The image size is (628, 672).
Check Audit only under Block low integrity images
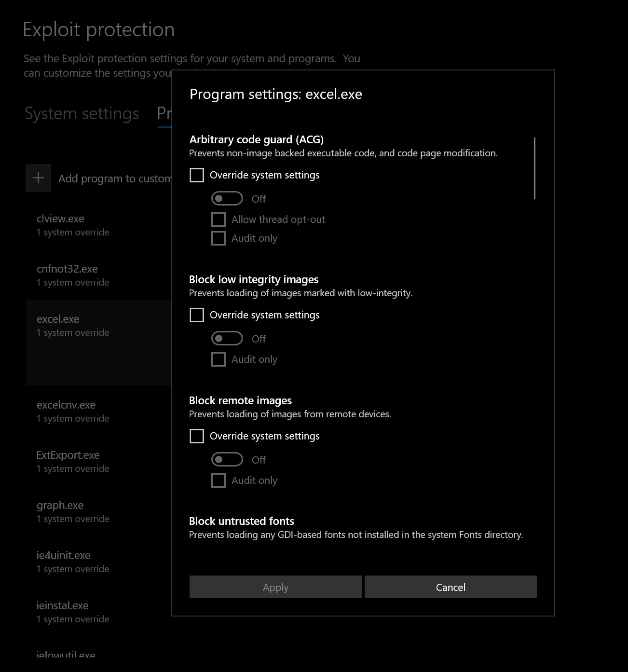[x=218, y=359]
